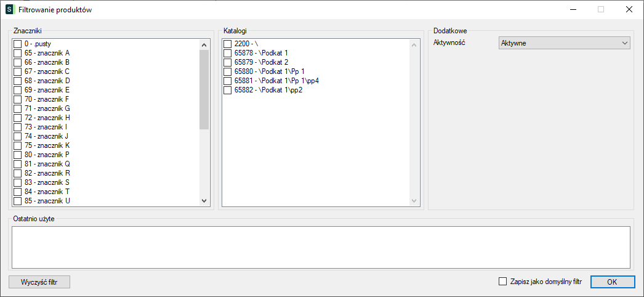
Task: Tick catalog '65879 - \Podkat 2'
Action: [228, 62]
